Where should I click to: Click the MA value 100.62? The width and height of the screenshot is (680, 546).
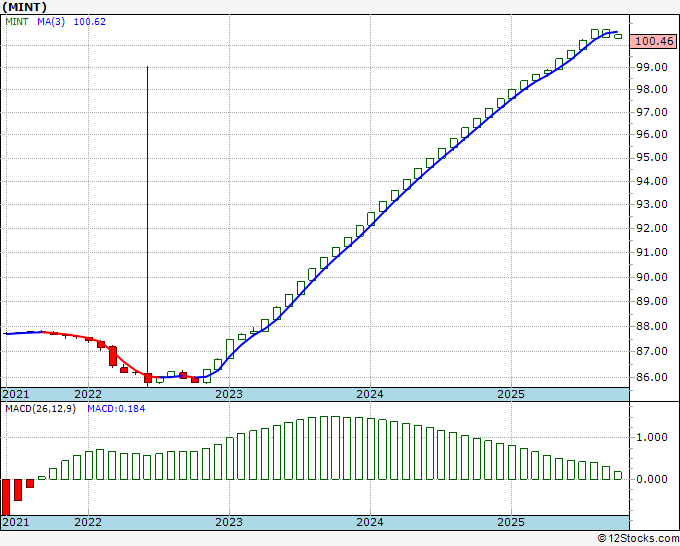[x=90, y=22]
